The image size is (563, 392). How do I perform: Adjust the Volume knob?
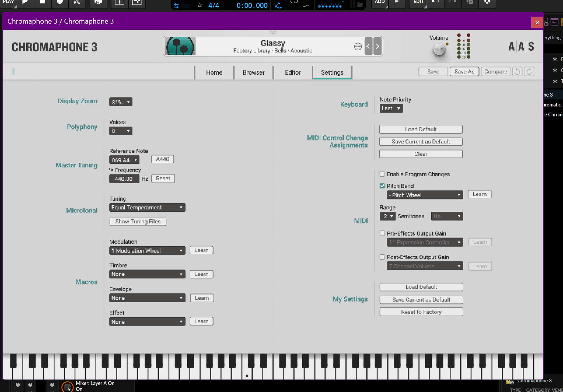point(438,50)
